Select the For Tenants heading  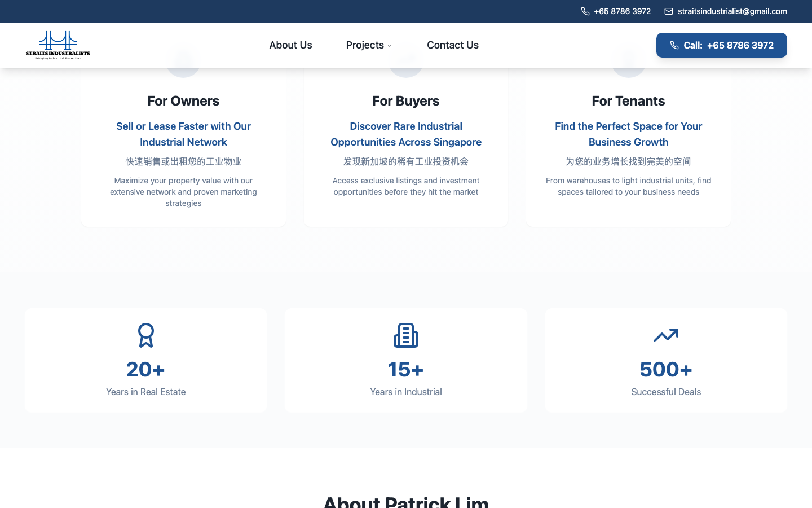(628, 101)
